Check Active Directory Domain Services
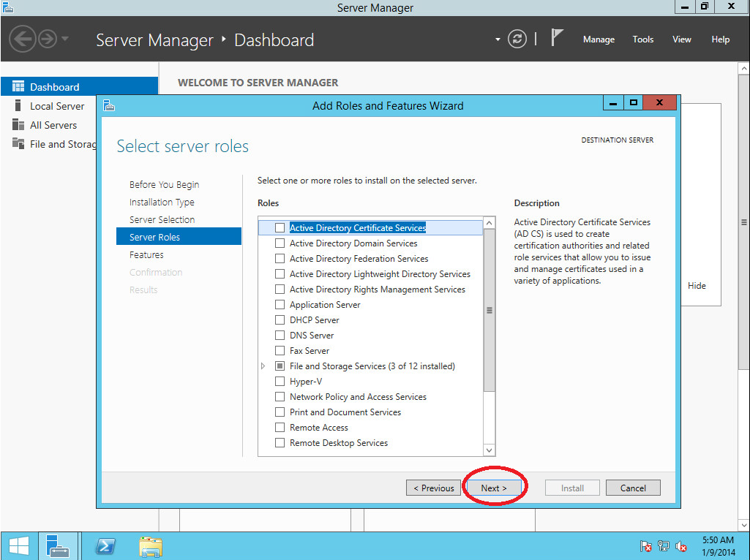The width and height of the screenshot is (750, 560). 280,243
